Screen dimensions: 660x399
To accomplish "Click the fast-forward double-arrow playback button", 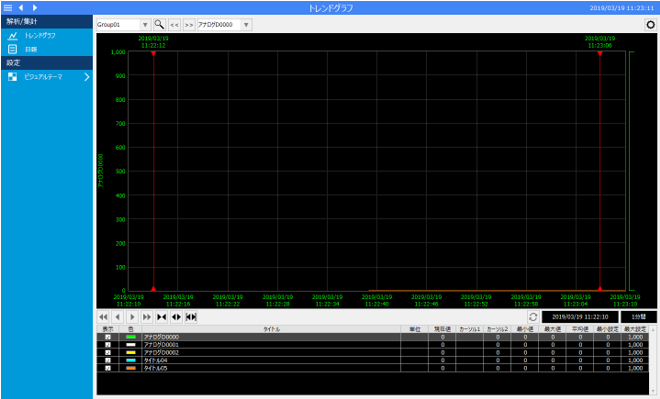I will coord(147,317).
